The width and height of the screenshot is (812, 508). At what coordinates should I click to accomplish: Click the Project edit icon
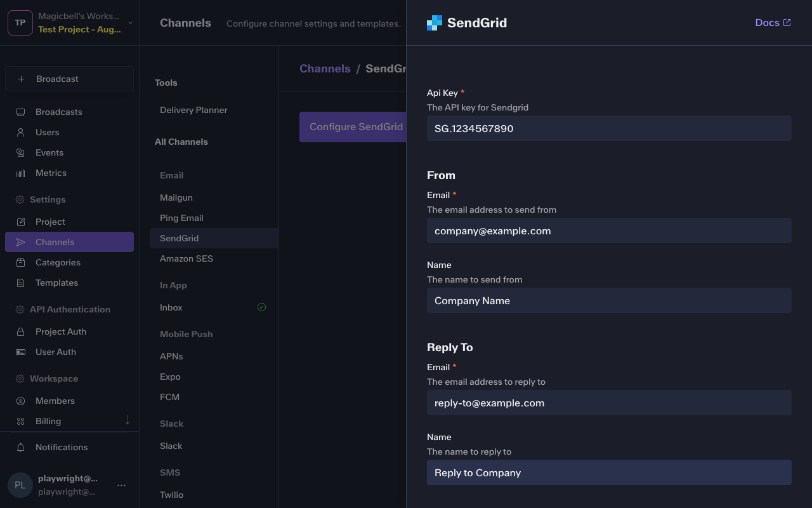point(20,222)
